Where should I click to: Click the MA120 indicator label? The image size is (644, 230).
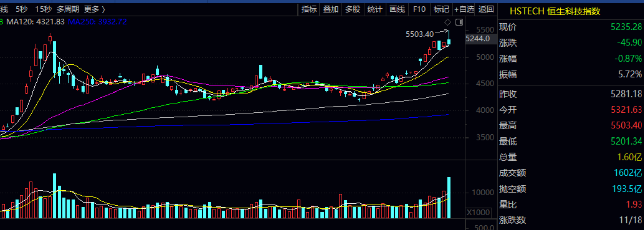35,21
